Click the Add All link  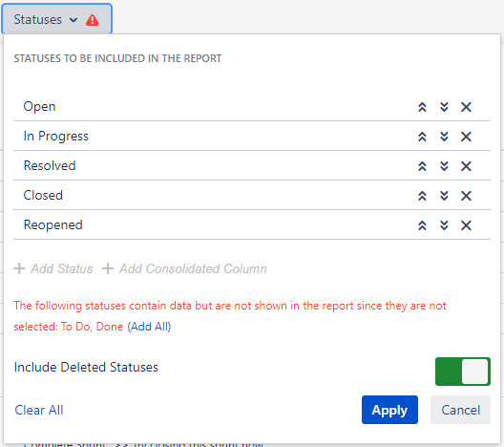[x=149, y=327]
